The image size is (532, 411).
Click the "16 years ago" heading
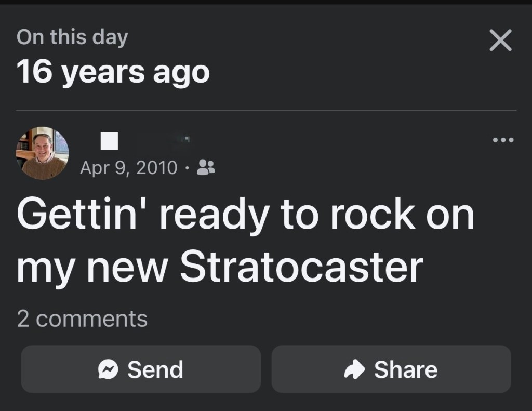tap(113, 72)
